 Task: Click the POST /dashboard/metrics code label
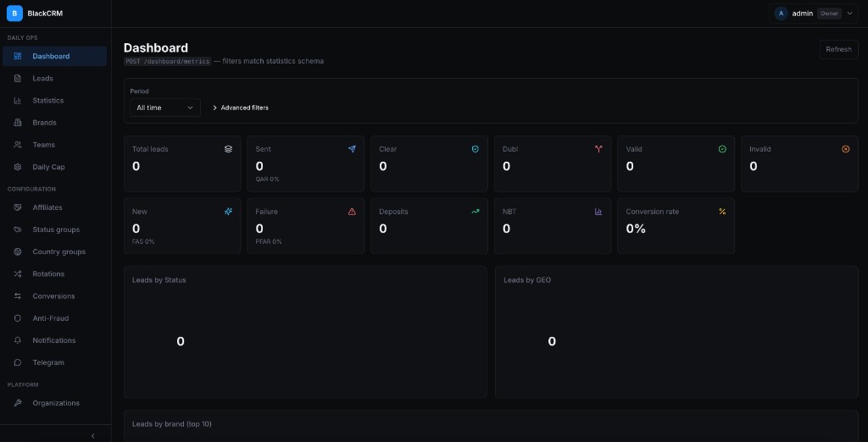(168, 62)
